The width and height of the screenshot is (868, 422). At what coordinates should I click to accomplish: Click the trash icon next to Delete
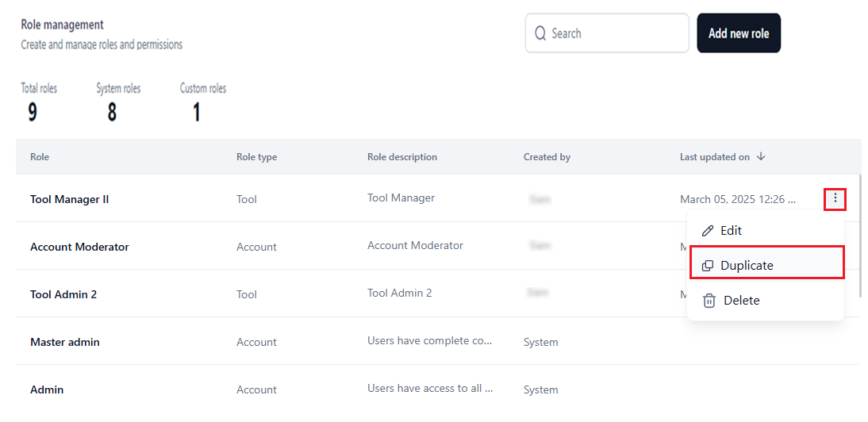tap(709, 301)
